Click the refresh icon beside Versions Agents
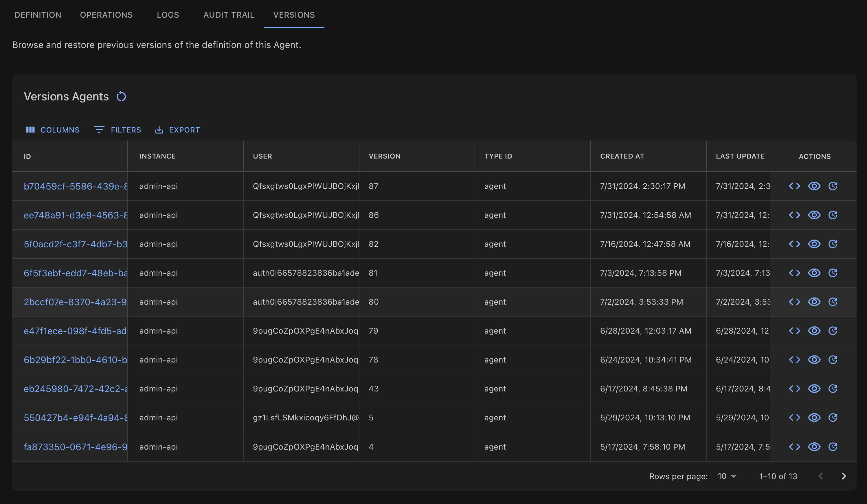 121,96
